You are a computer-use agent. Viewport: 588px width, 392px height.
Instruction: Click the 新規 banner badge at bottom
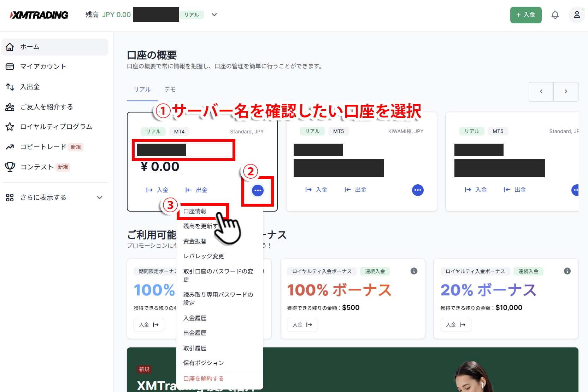[x=144, y=369]
